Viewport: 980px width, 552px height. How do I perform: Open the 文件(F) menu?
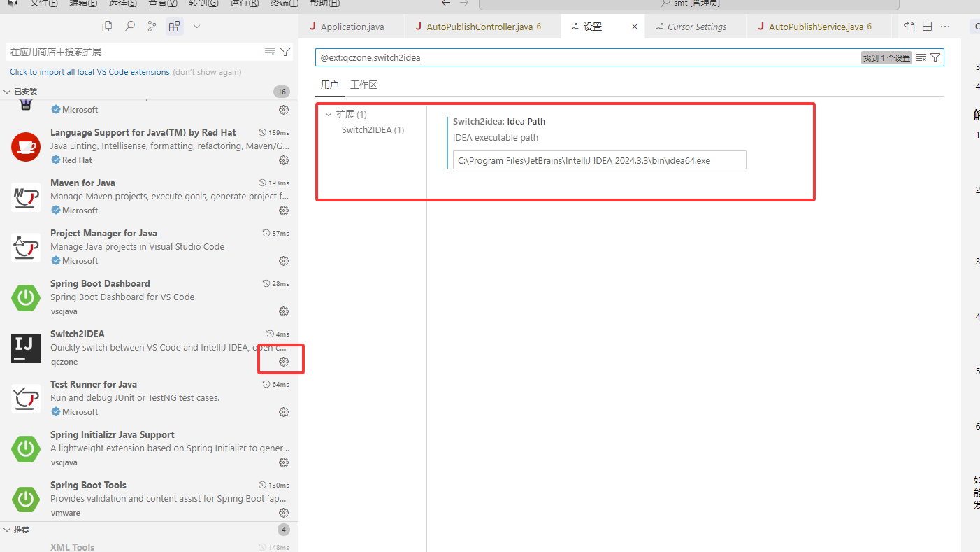(x=44, y=3)
